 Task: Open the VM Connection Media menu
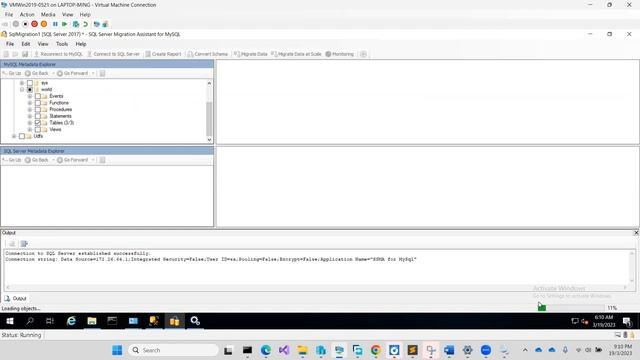click(48, 14)
